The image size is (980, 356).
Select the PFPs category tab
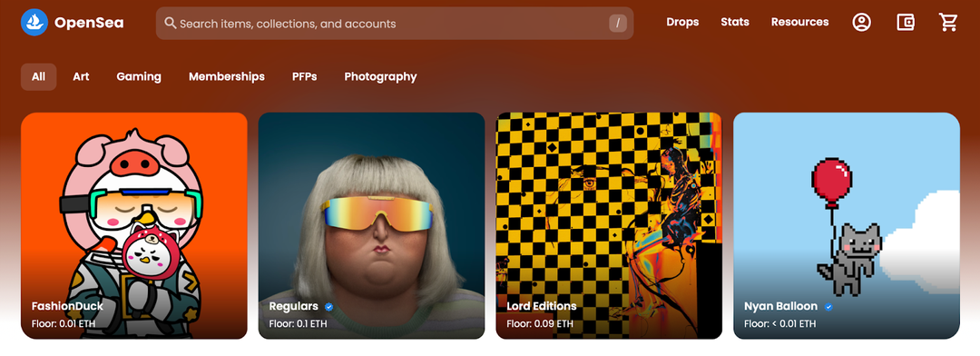click(304, 76)
